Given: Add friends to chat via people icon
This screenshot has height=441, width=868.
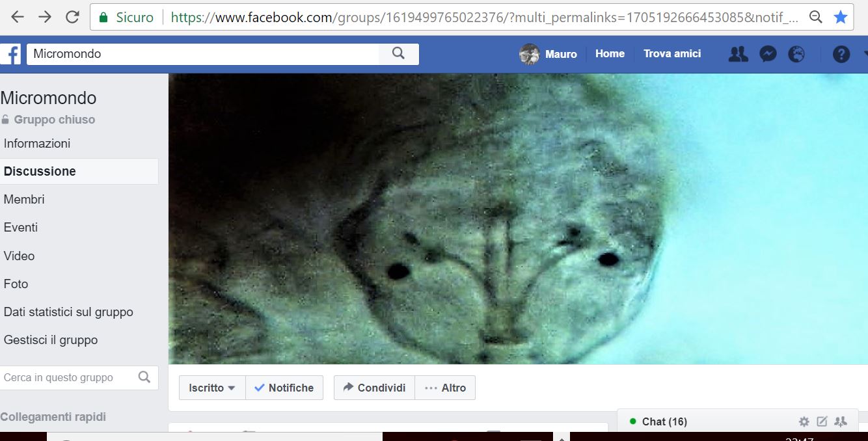Looking at the screenshot, I should click(841, 421).
